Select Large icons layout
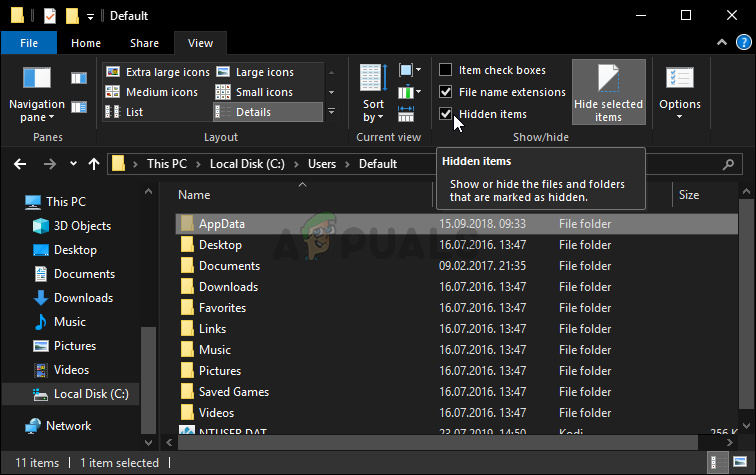Screen dimensions: 756x475 (255, 72)
